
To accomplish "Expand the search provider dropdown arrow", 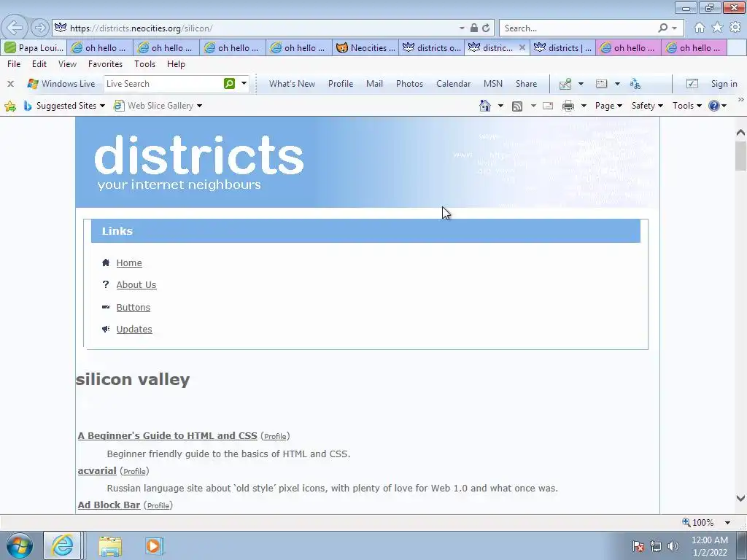I will point(674,28).
